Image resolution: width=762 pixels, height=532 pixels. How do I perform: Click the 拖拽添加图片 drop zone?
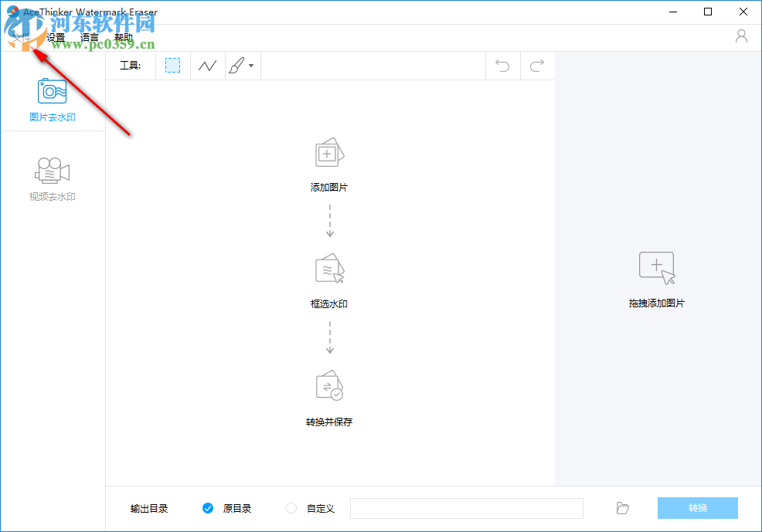tap(657, 278)
